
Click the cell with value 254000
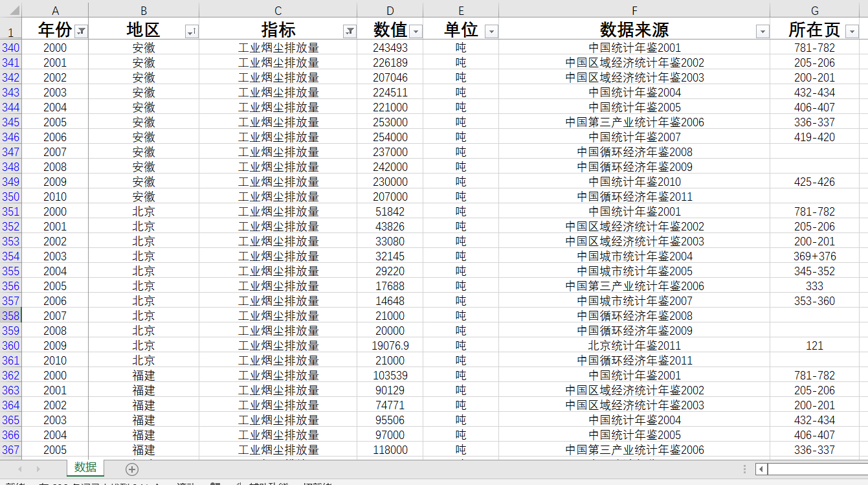tap(390, 137)
